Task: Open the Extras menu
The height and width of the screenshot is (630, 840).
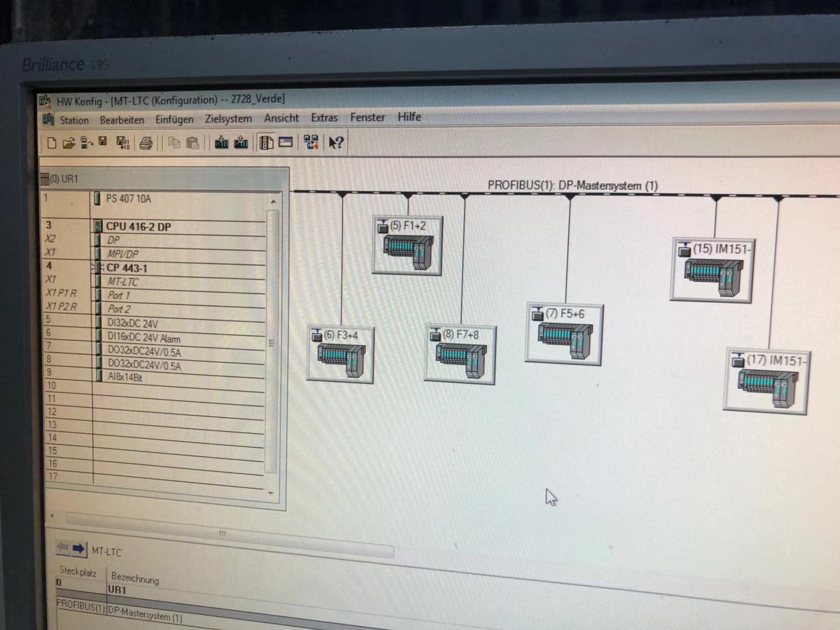Action: pos(324,118)
